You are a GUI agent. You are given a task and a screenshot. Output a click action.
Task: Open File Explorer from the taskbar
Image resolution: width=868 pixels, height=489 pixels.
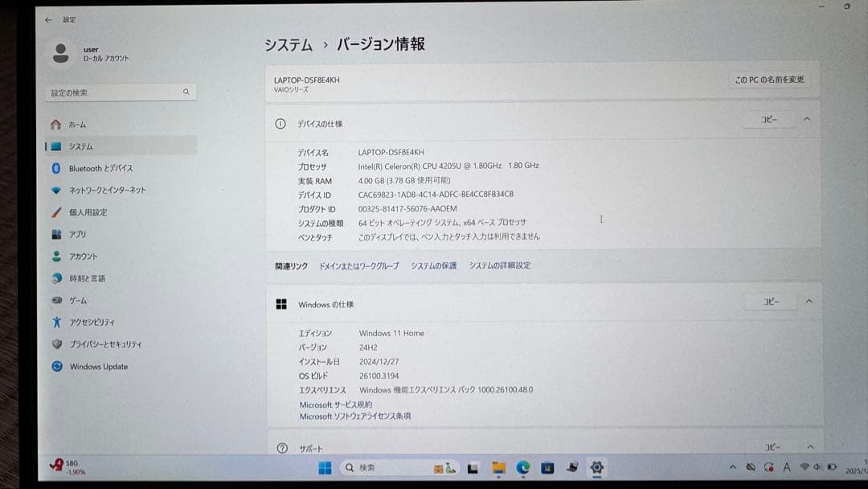499,469
